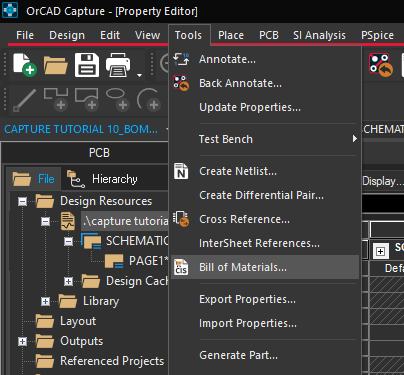Image resolution: width=404 pixels, height=375 pixels.
Task: Select the Place polyline tool
Action: point(56,99)
